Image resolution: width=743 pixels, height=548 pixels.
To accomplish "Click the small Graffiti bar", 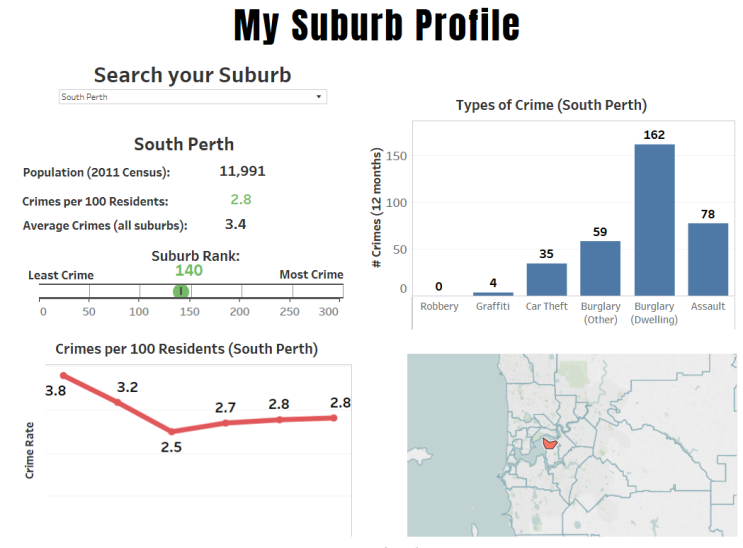I will tap(492, 293).
